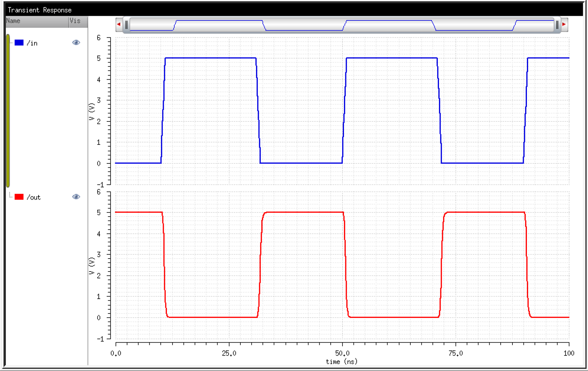Viewport: 588px width, 371px height.
Task: Click the 50.0 tick label on time axis
Action: [342, 353]
